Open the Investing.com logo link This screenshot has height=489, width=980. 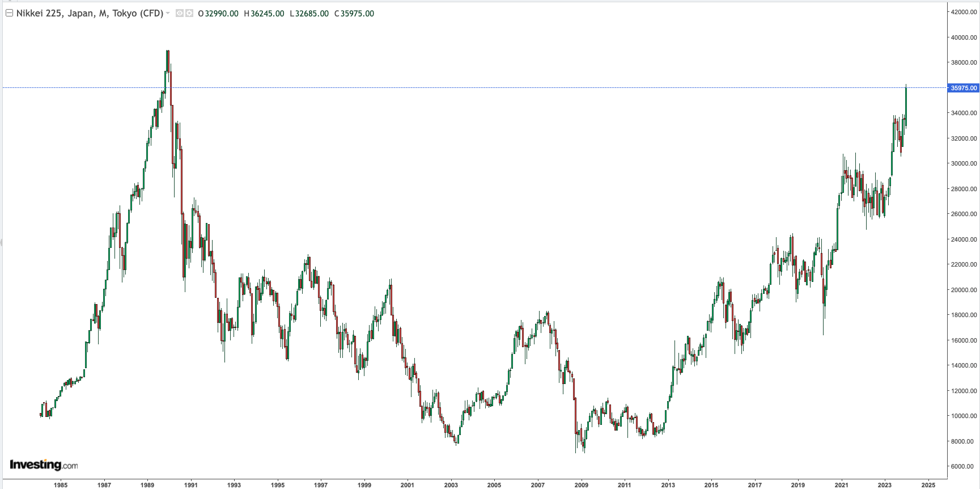44,465
